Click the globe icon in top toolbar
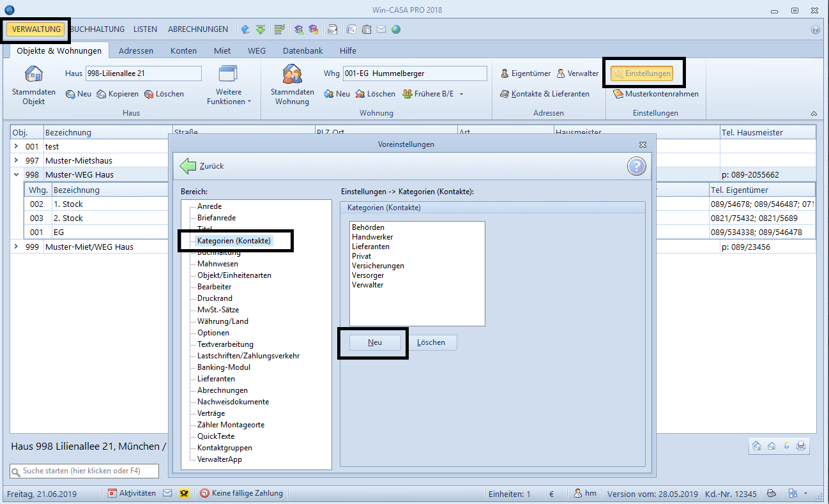The height and width of the screenshot is (504, 829). click(x=396, y=29)
